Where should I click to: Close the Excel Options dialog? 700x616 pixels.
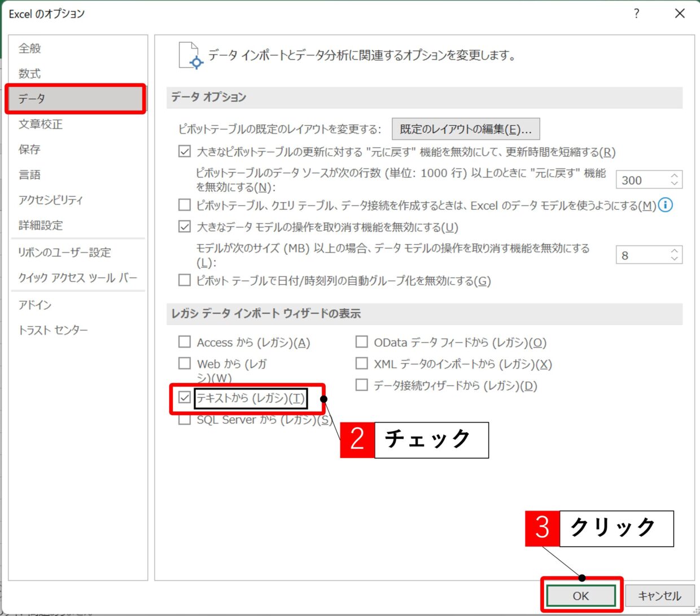click(680, 14)
